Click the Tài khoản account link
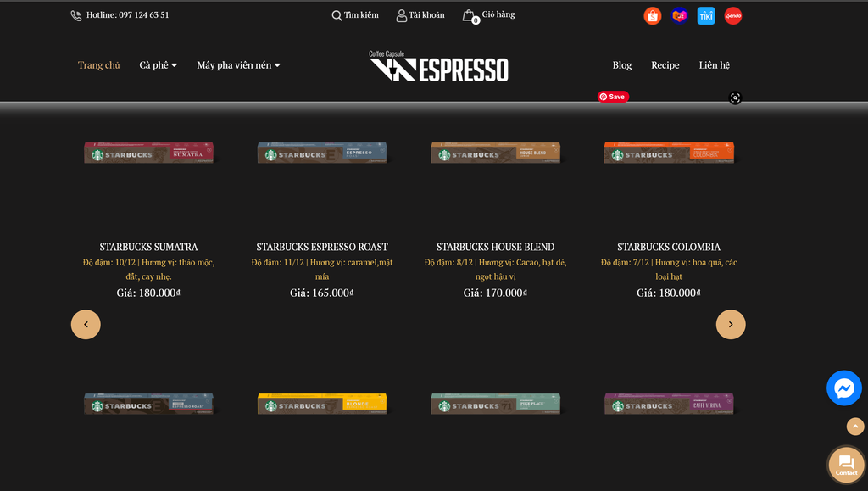Screen dimensions: 868x491 (426, 15)
